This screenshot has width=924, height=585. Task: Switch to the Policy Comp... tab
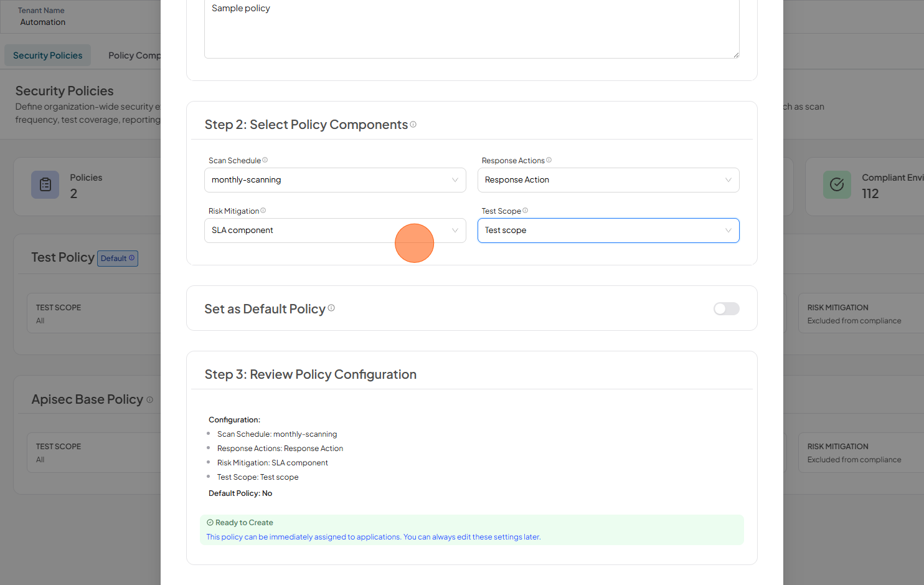[134, 55]
